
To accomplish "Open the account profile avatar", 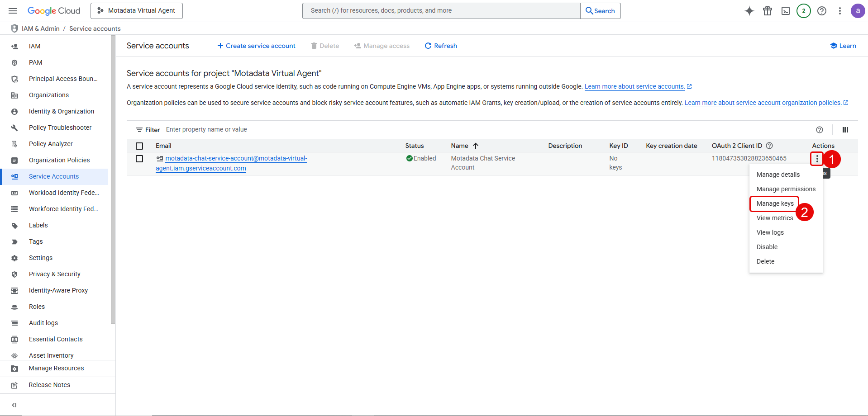I will click(x=858, y=10).
